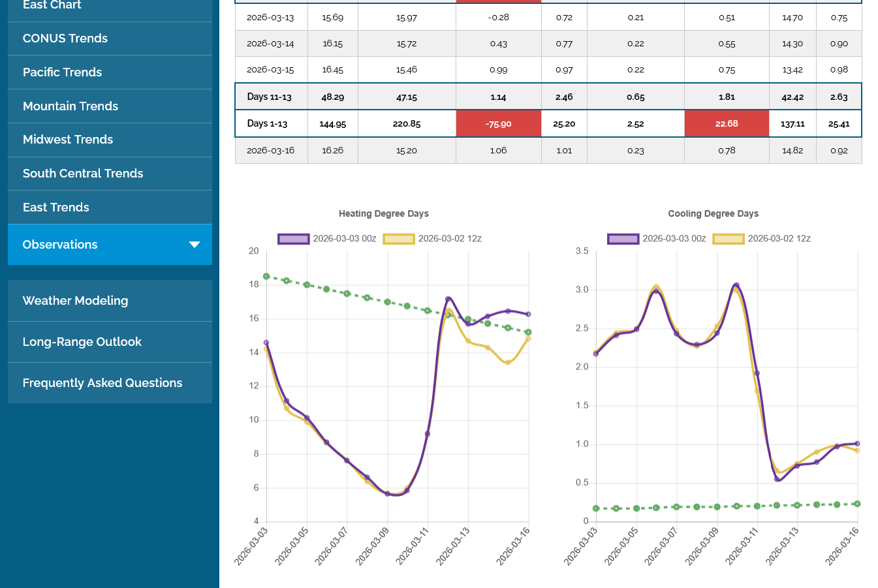Open the Weather Modeling section

(76, 301)
